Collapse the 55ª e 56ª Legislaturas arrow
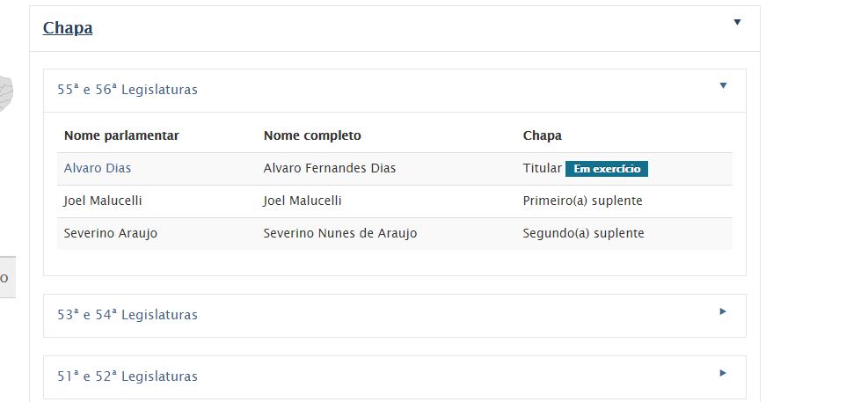 coord(722,85)
